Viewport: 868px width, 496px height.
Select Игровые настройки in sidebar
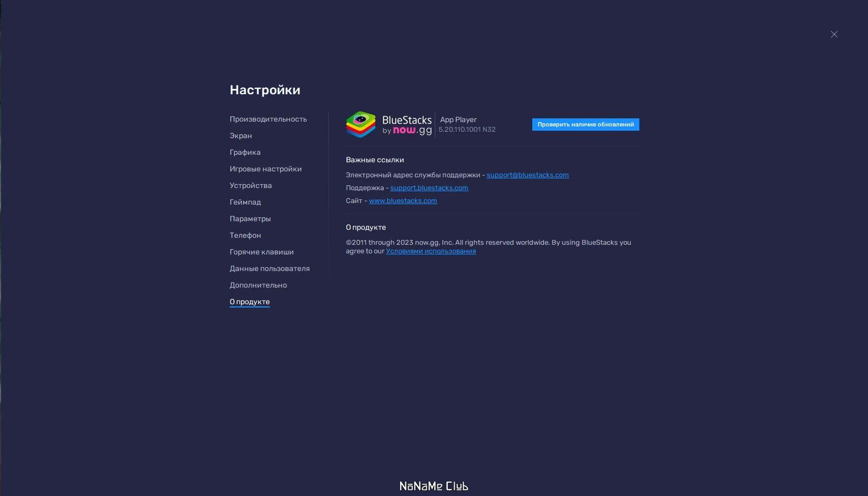click(266, 169)
